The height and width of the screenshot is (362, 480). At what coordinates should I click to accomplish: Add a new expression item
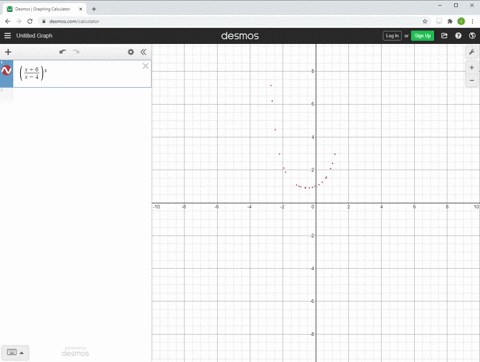coord(8,52)
